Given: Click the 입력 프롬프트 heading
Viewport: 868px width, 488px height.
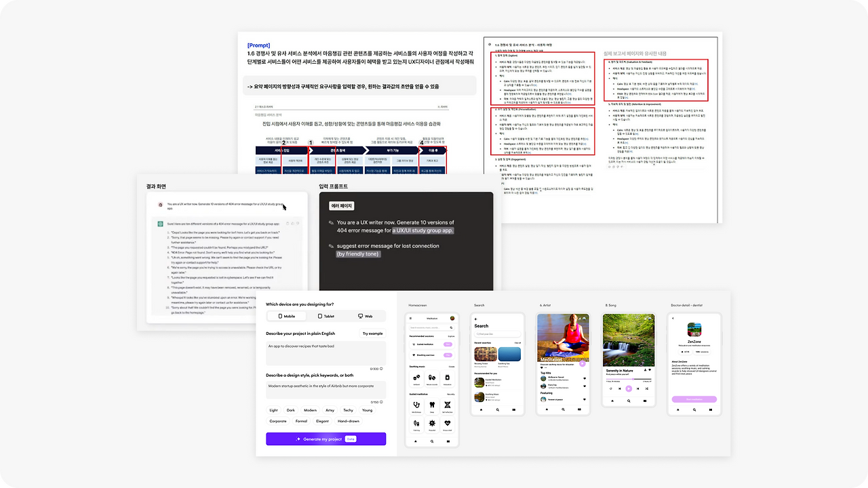Looking at the screenshot, I should click(334, 186).
